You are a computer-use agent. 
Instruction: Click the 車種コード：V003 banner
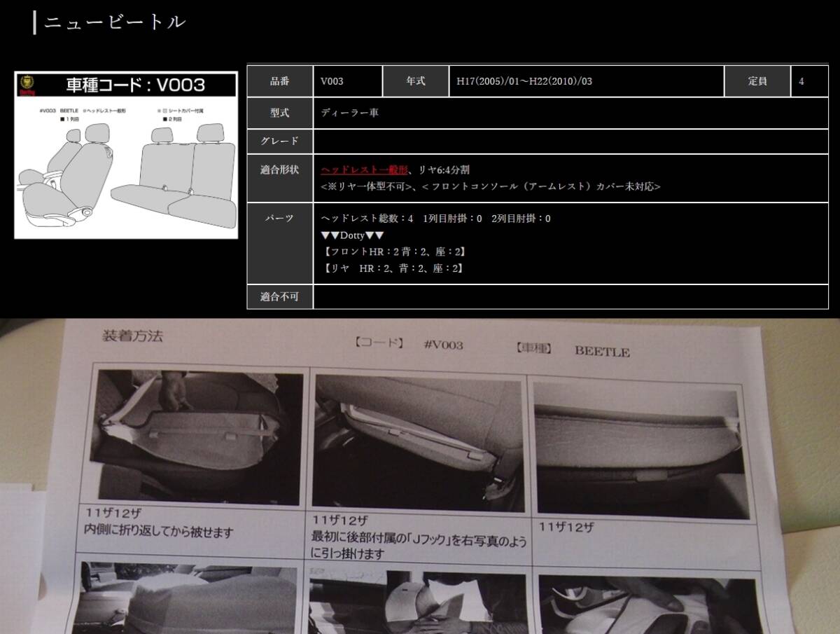[x=134, y=85]
